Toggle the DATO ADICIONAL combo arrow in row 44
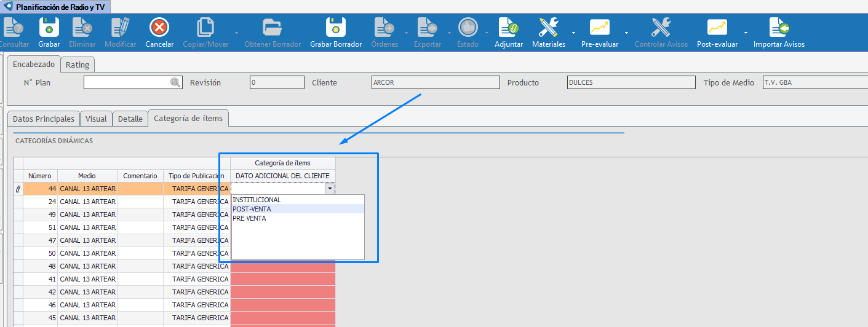 pyautogui.click(x=330, y=189)
